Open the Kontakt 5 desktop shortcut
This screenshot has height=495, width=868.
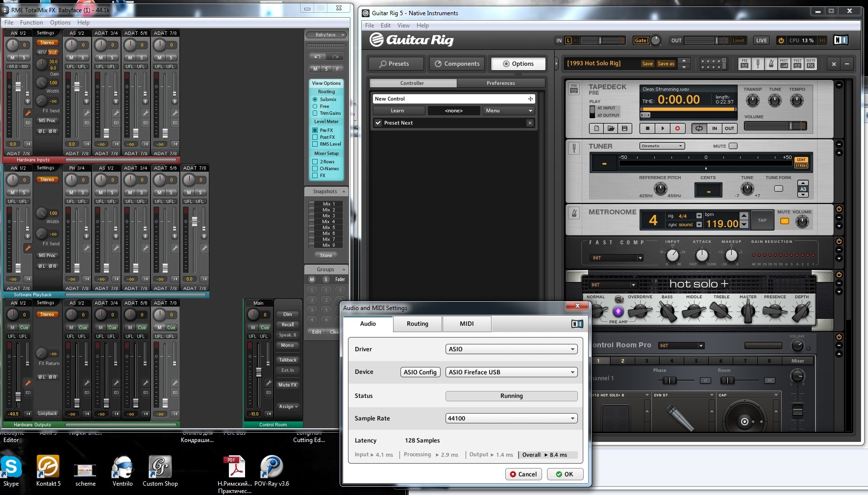48,470
